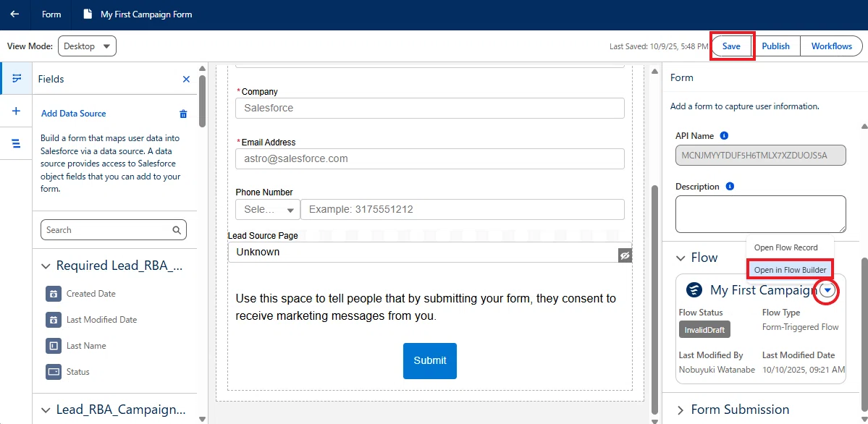Click the search magnifier icon
This screenshot has height=424, width=868.
[177, 229]
